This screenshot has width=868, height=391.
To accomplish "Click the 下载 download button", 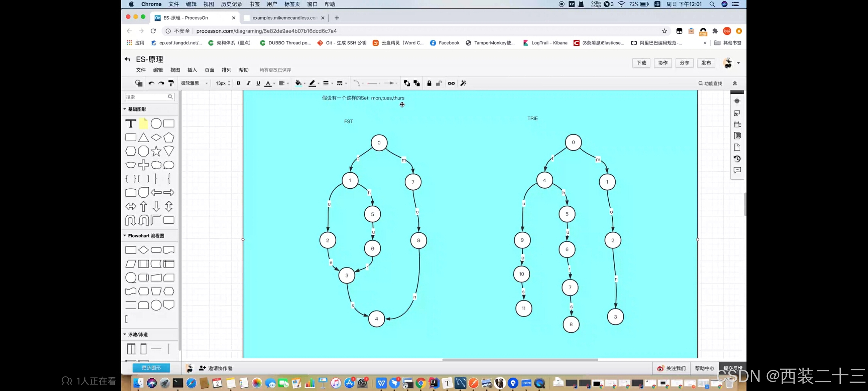I will tap(641, 63).
